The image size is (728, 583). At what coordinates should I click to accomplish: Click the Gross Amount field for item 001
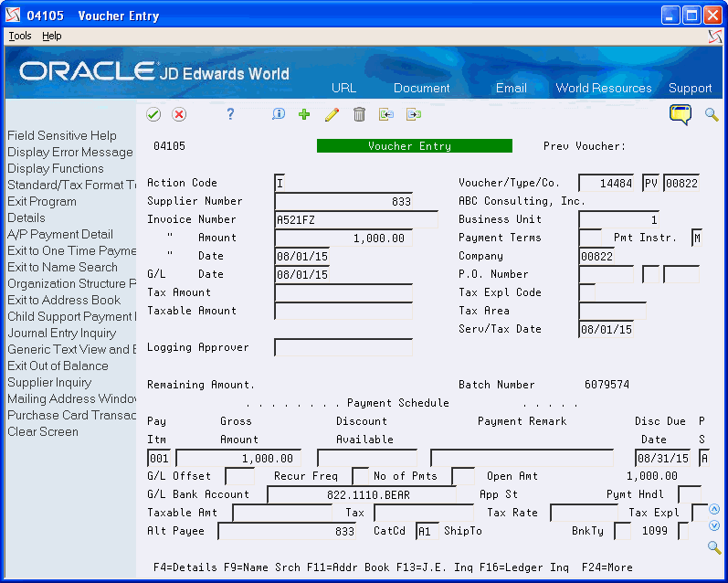click(x=238, y=459)
